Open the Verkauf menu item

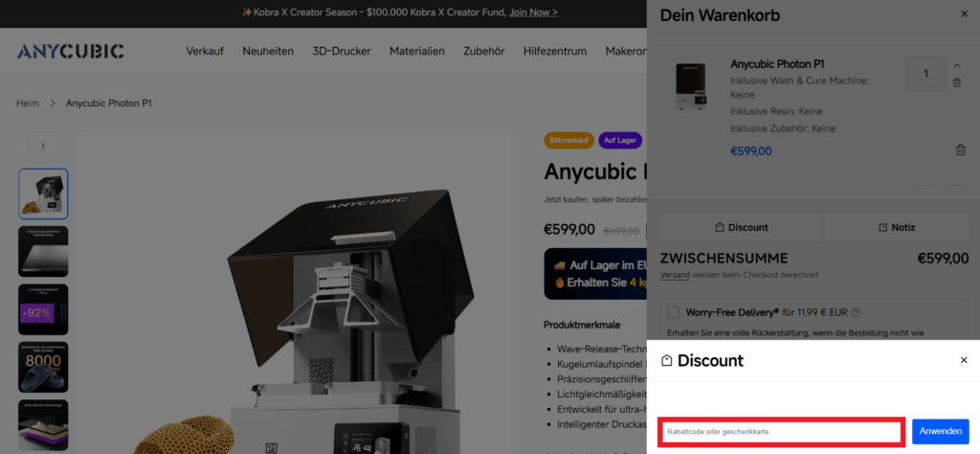coord(205,52)
